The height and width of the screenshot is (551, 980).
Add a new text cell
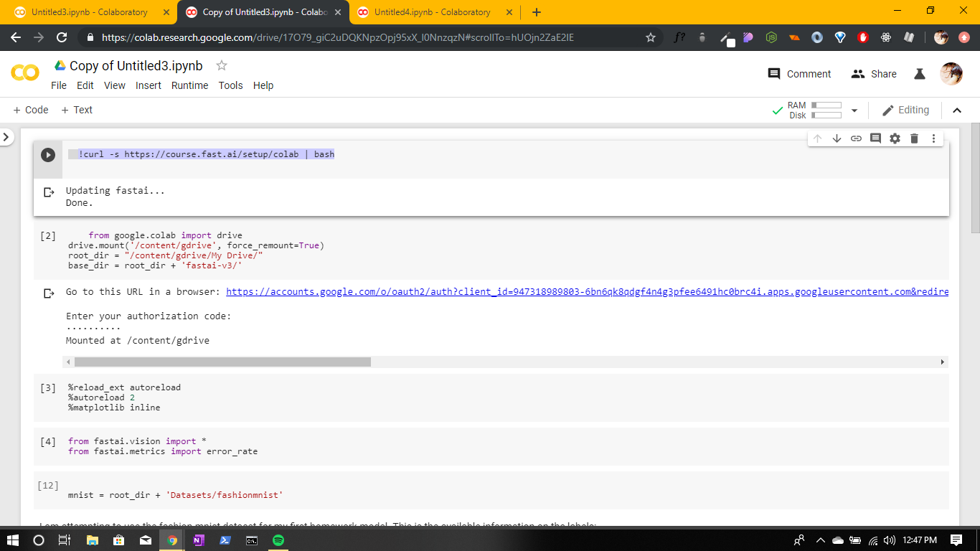[x=77, y=110]
